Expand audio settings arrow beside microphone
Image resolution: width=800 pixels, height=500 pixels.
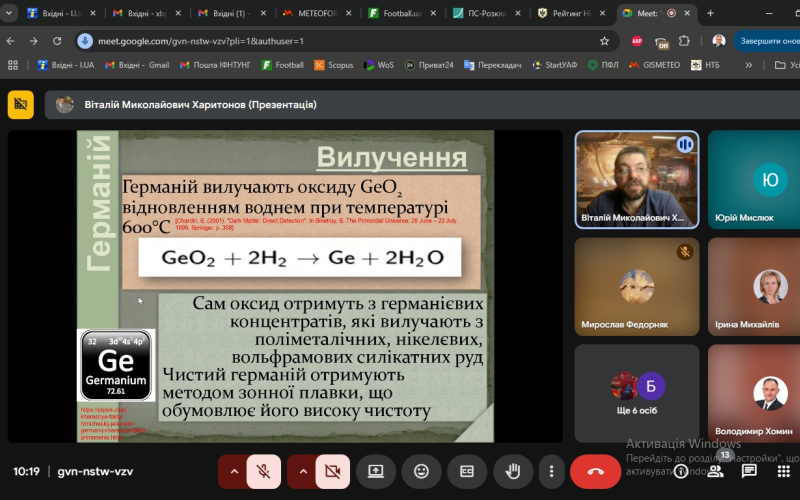(234, 471)
